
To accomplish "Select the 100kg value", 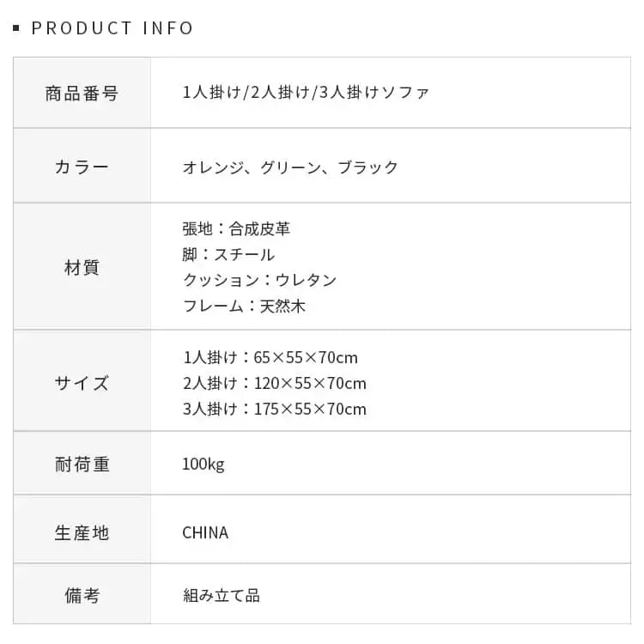I will coord(203,465).
